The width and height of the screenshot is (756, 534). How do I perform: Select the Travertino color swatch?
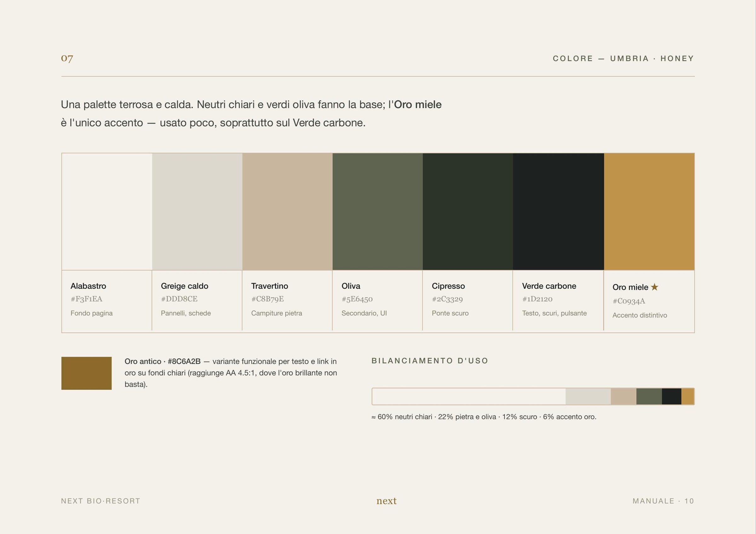click(288, 212)
